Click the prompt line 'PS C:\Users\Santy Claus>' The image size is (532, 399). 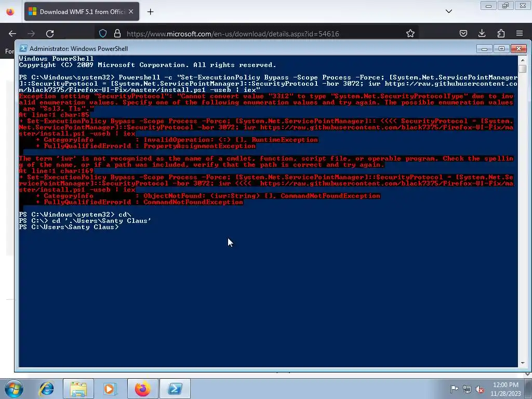click(x=69, y=227)
